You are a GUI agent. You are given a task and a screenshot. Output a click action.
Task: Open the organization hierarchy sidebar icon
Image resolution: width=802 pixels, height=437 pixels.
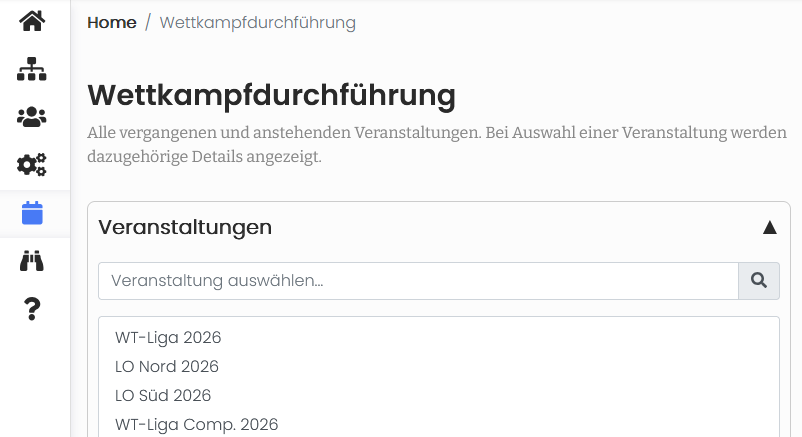point(32,69)
